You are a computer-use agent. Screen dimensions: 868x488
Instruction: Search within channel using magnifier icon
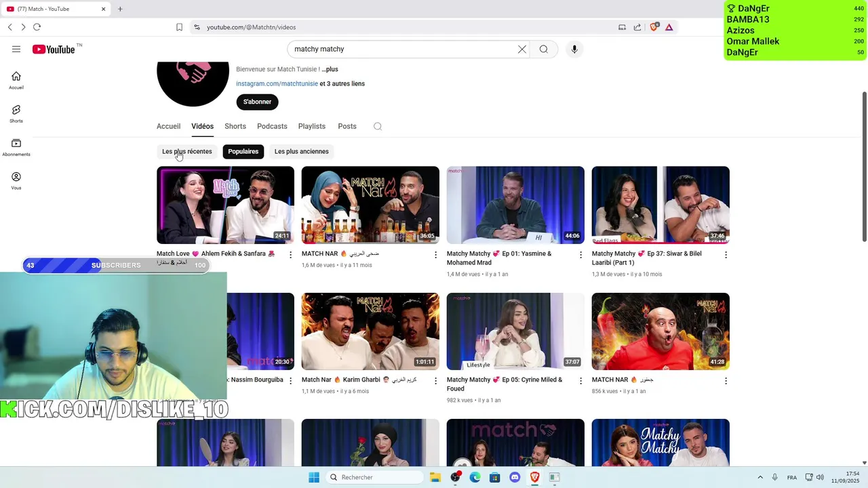coord(378,126)
